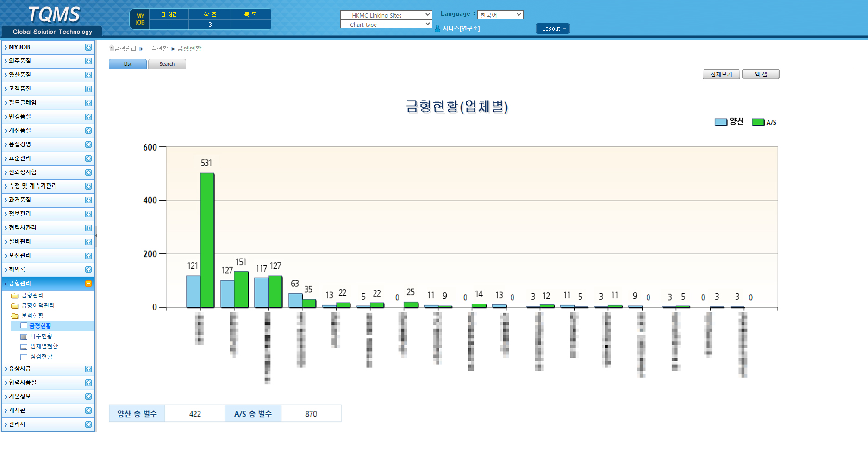This screenshot has width=868, height=449.
Task: Click plus icon next to 회의록
Action: (88, 270)
